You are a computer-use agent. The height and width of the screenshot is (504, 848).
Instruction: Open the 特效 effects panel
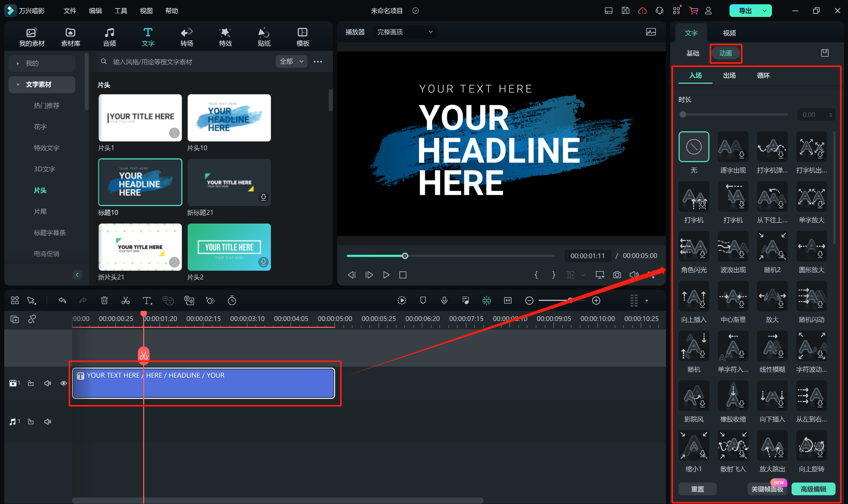pyautogui.click(x=225, y=37)
